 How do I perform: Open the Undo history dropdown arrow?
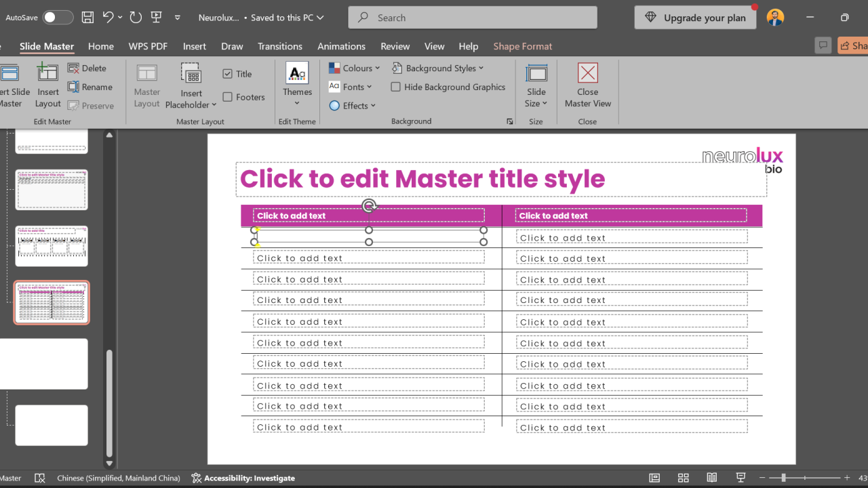click(x=120, y=18)
